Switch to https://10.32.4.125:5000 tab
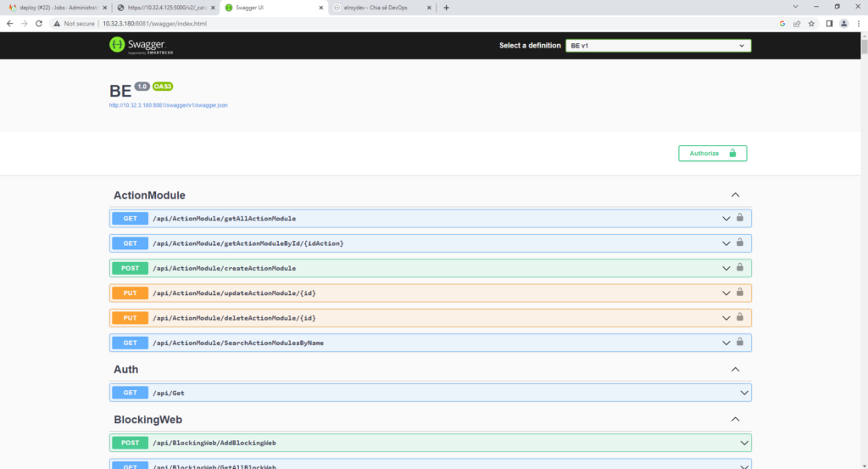 [x=165, y=8]
